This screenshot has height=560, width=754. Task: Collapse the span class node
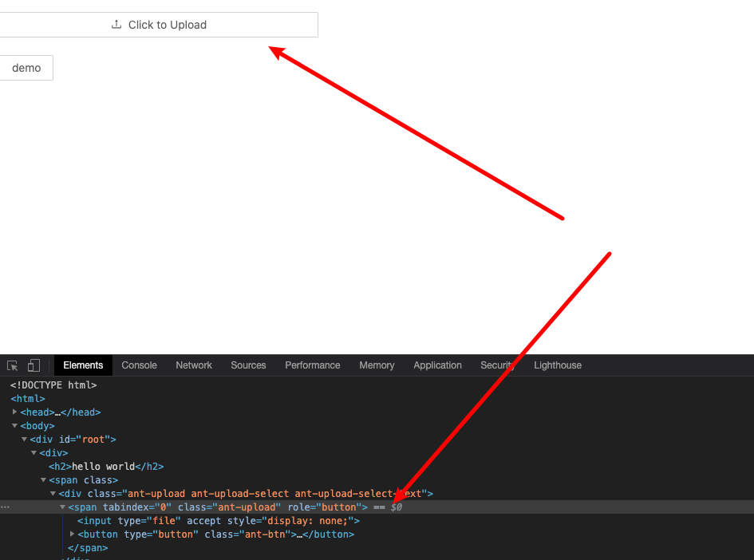(43, 479)
